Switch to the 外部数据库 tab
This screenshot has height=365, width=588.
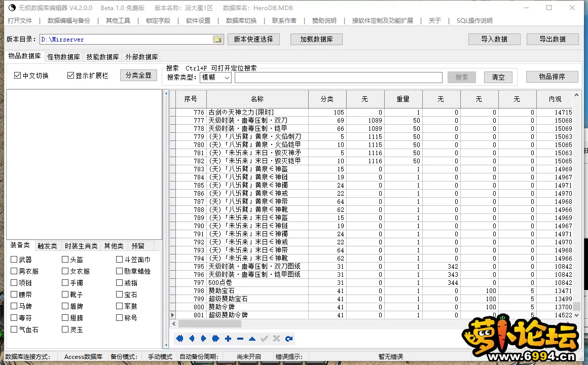[141, 57]
